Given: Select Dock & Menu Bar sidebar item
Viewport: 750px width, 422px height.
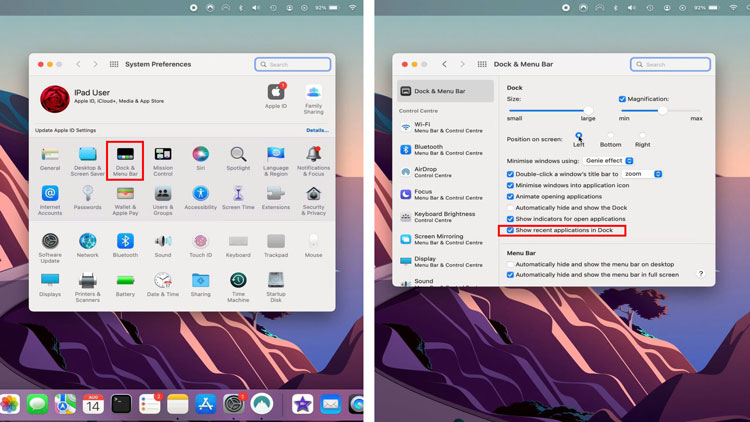Looking at the screenshot, I should pyautogui.click(x=445, y=91).
